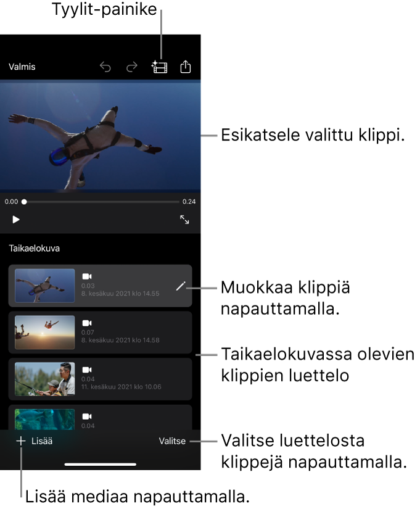Select the fishing clip thumbnail

(x=45, y=379)
